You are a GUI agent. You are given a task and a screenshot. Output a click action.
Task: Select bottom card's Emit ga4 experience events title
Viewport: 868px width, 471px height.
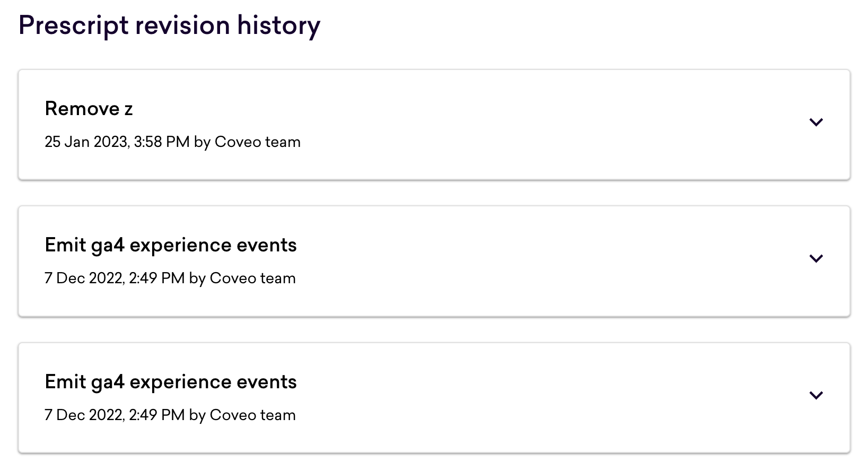tap(171, 382)
